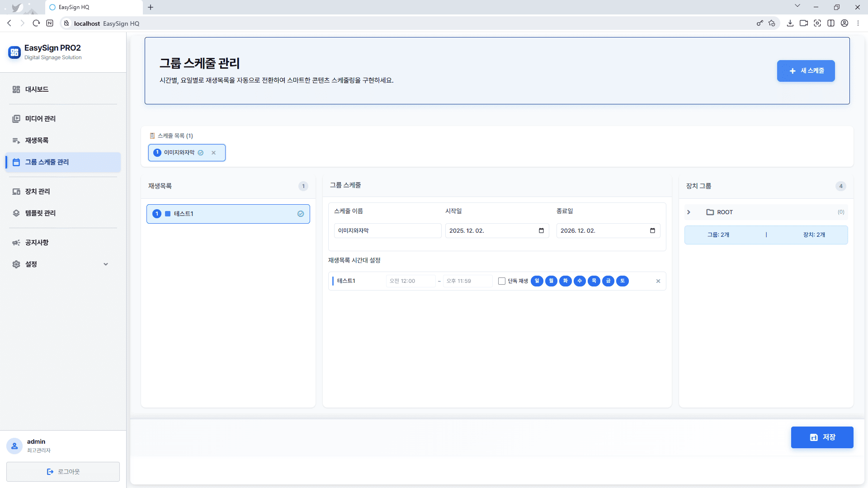Click the 공지사항 megaphone icon

point(16,243)
